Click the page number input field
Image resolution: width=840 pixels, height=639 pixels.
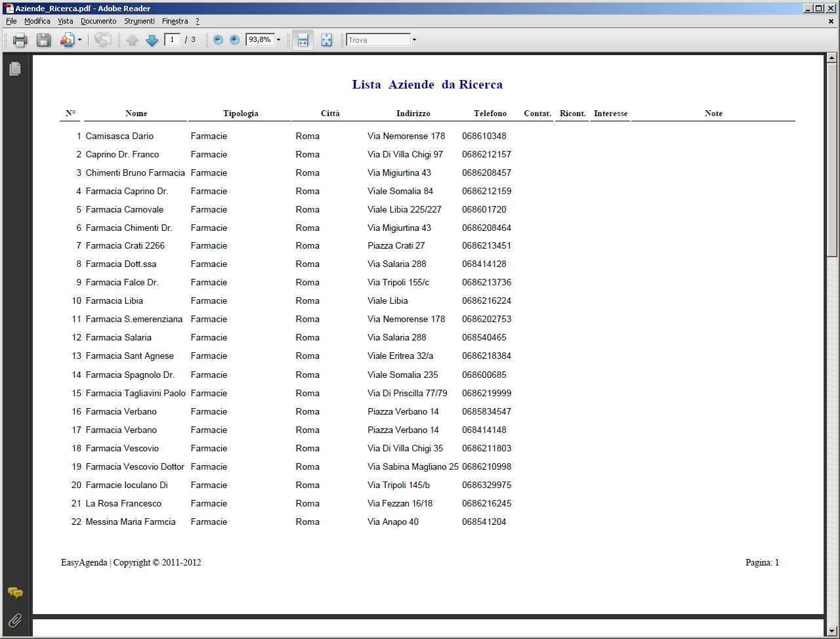(172, 40)
